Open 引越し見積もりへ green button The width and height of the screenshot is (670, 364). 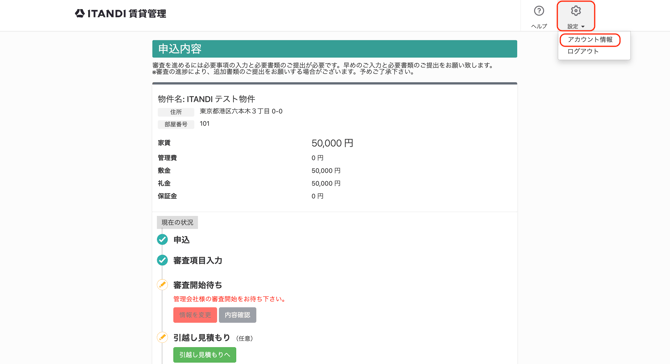(x=205, y=355)
